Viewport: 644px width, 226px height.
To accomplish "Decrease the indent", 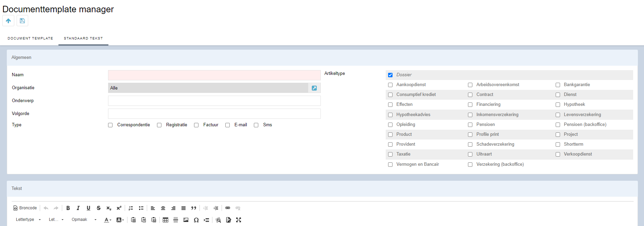I will (x=206, y=208).
